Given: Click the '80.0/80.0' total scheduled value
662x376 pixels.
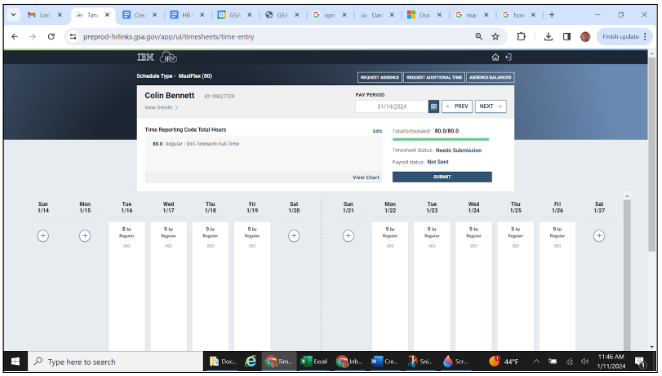Looking at the screenshot, I should click(x=447, y=131).
